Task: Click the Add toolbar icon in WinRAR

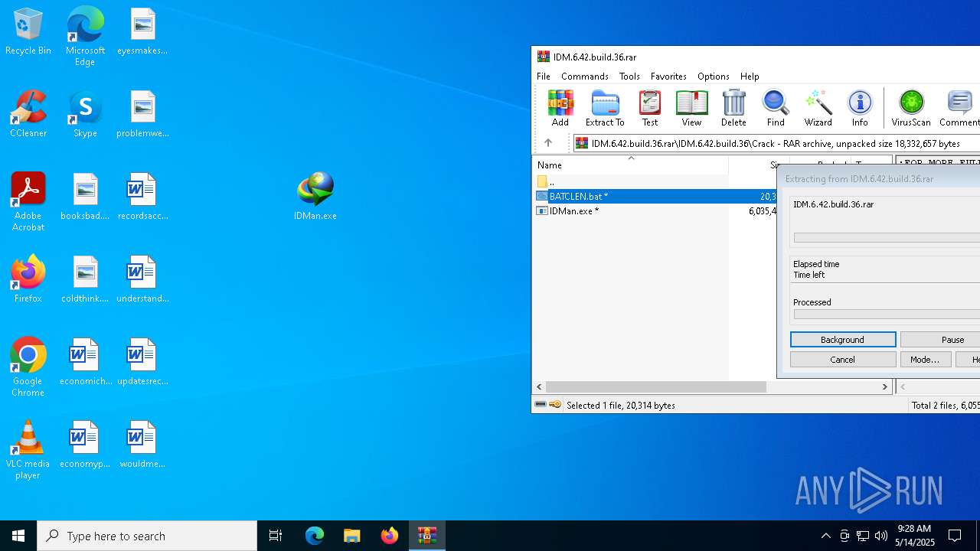Action: pos(560,108)
